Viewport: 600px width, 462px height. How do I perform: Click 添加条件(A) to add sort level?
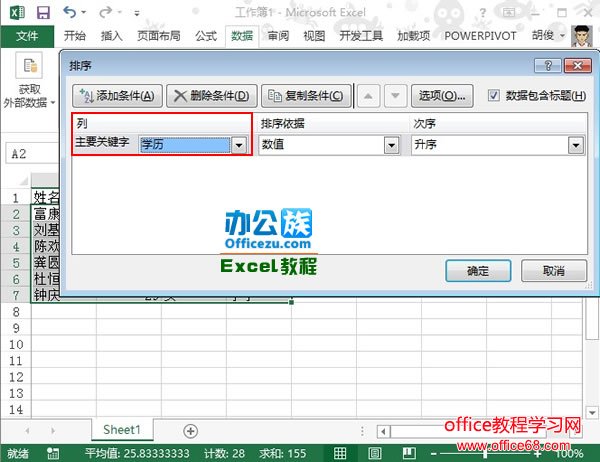[x=117, y=96]
